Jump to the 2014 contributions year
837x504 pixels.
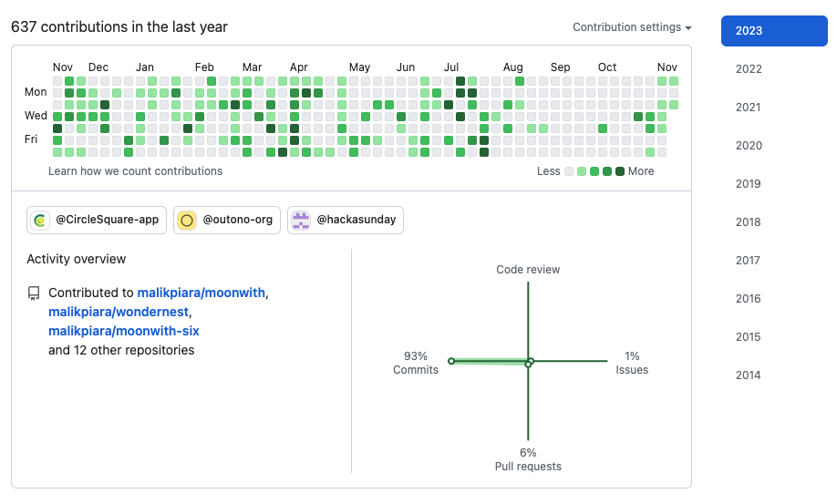tap(749, 375)
